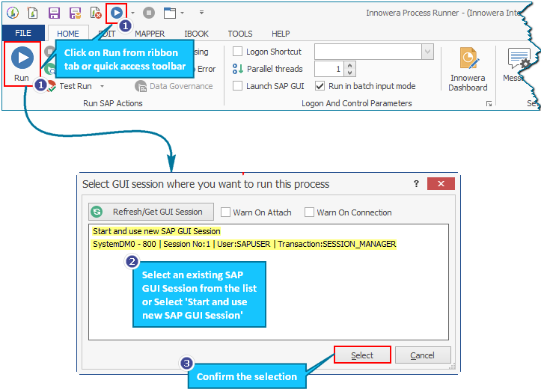547x392 pixels.
Task: Enable the Logon Shortcut checkbox
Action: click(x=238, y=52)
